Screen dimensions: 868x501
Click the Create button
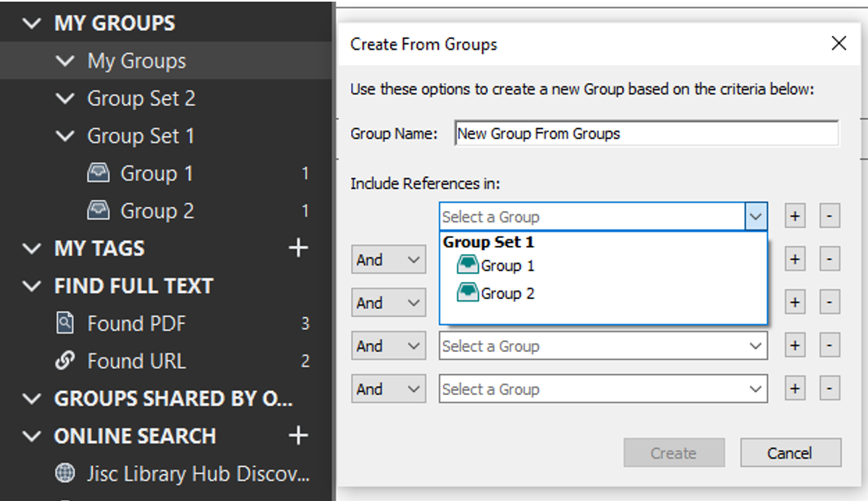(x=673, y=453)
